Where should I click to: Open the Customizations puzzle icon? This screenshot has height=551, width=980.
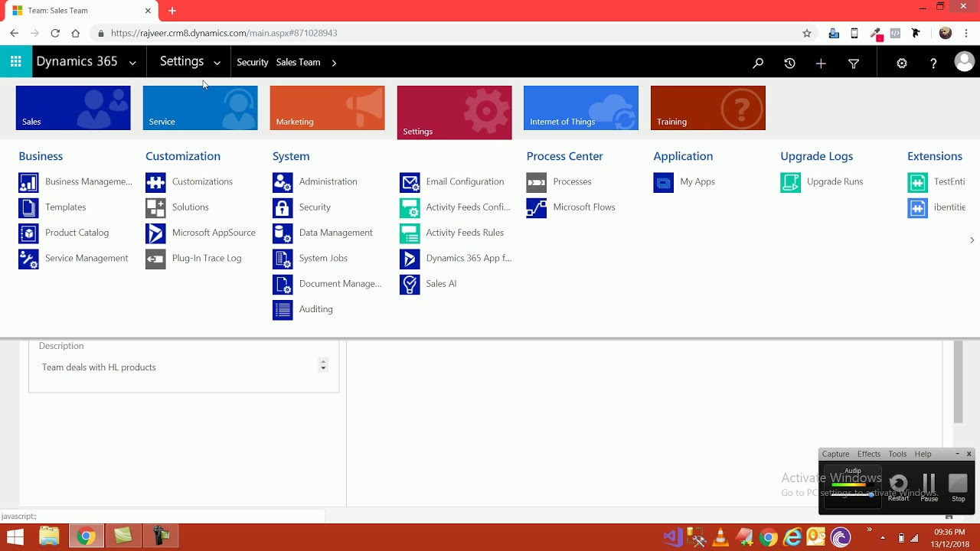click(155, 182)
